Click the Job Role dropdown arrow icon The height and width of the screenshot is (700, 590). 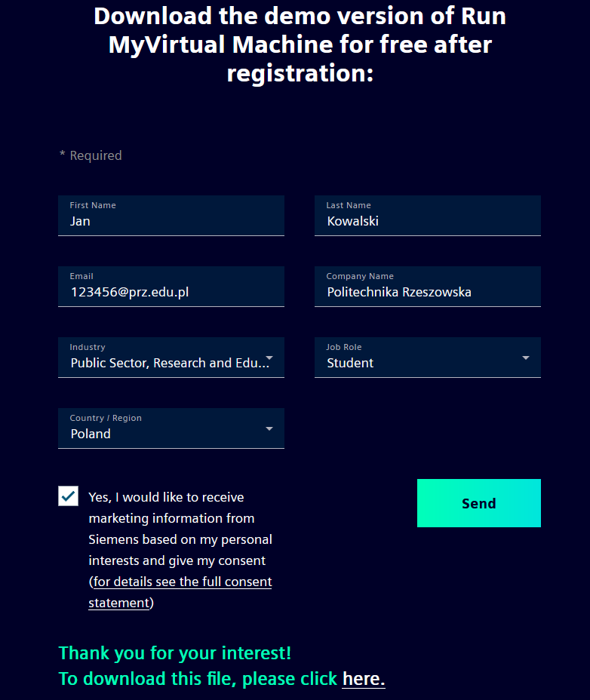pos(526,358)
